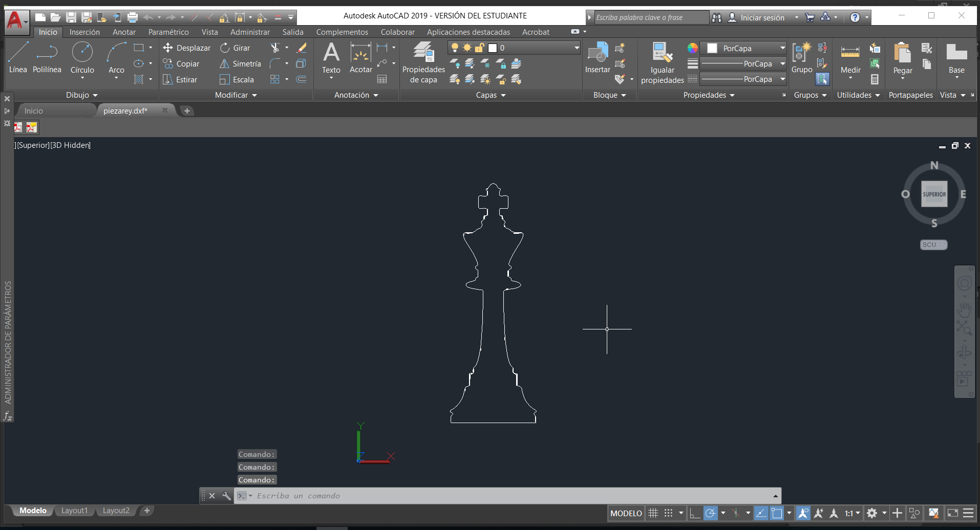
Task: Toggle clean screen mode in status bar
Action: click(953, 513)
